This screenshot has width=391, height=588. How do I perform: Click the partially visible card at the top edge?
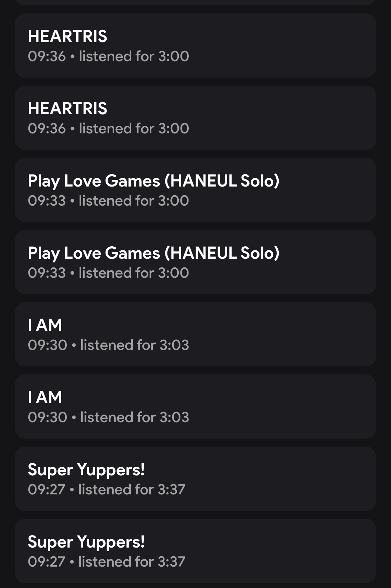(195, 2)
